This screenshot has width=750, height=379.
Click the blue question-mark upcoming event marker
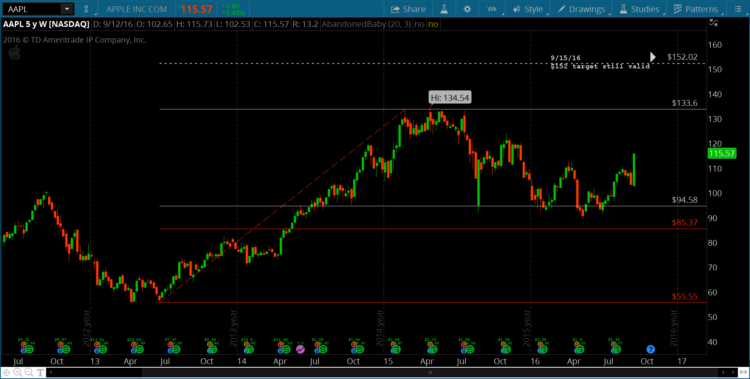(651, 349)
